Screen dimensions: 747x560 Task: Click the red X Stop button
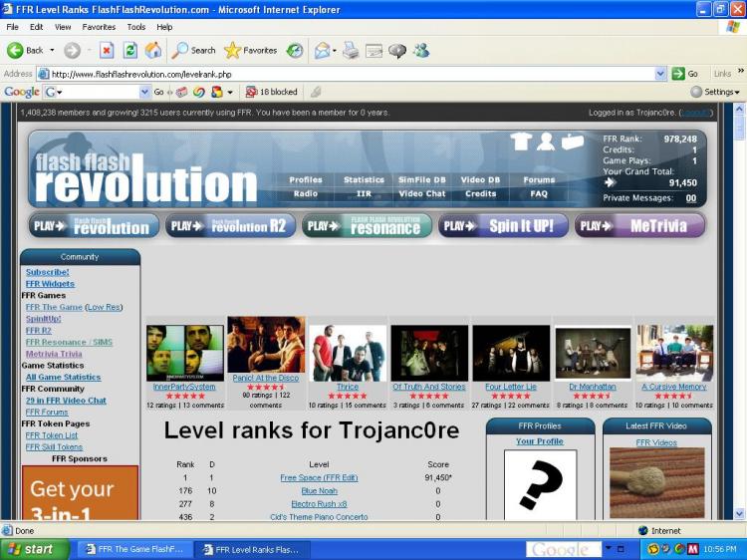[107, 50]
